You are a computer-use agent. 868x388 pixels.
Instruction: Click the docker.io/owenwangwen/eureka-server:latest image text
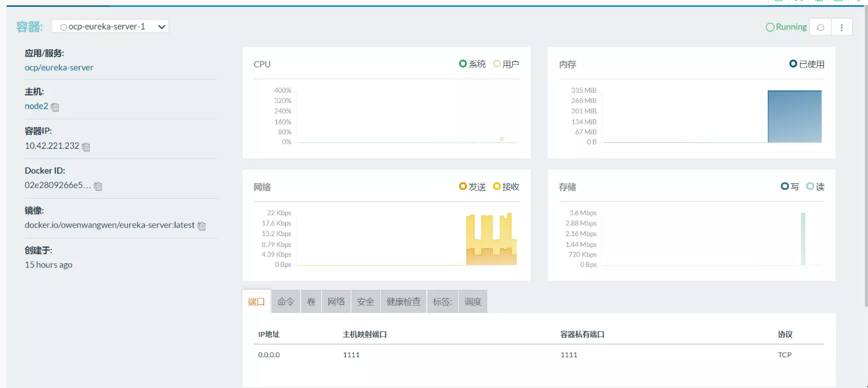coord(110,225)
